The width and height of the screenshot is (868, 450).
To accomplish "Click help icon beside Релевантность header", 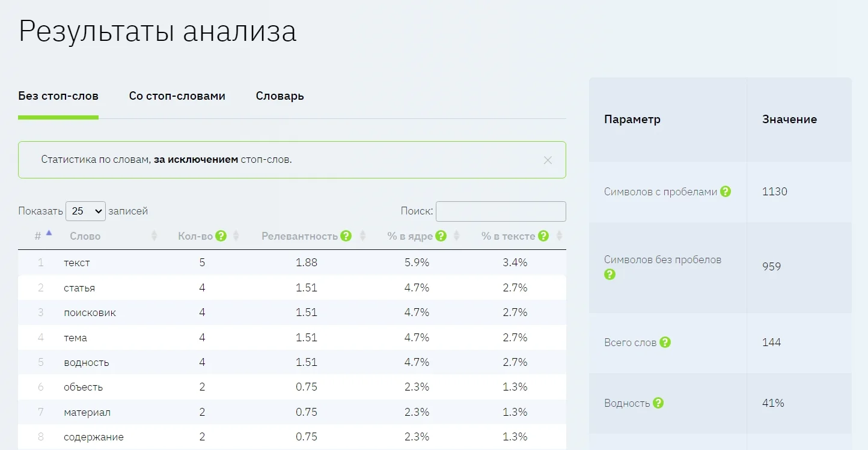I will [x=346, y=236].
